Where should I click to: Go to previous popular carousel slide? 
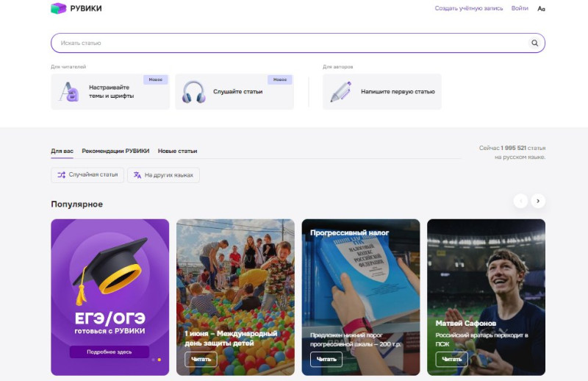pyautogui.click(x=520, y=201)
